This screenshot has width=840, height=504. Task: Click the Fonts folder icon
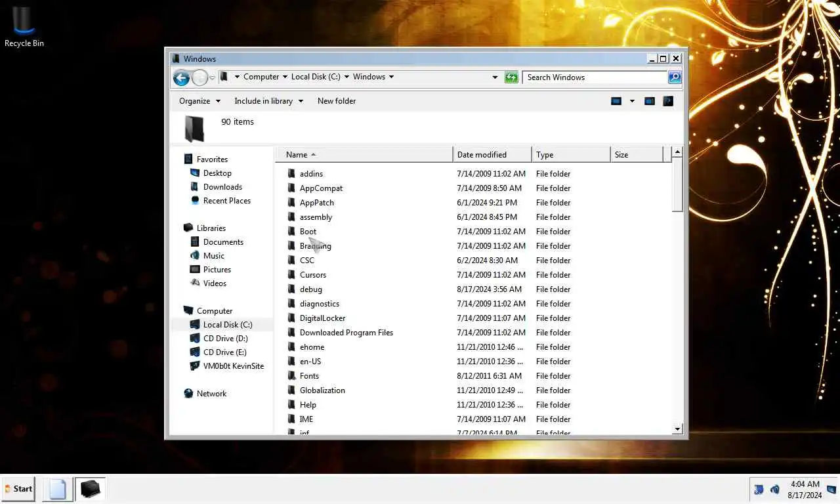(x=291, y=376)
